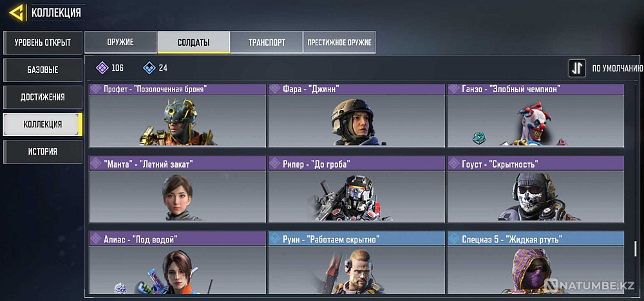
Task: Click the sort order arrows icon
Action: [577, 68]
